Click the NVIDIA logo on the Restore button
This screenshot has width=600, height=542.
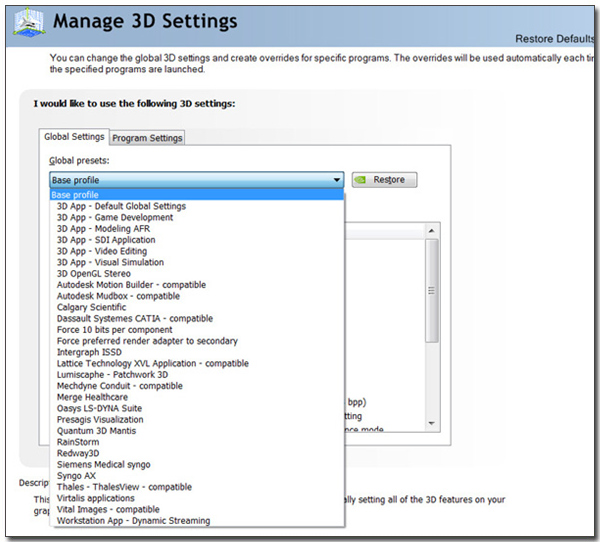click(x=360, y=180)
